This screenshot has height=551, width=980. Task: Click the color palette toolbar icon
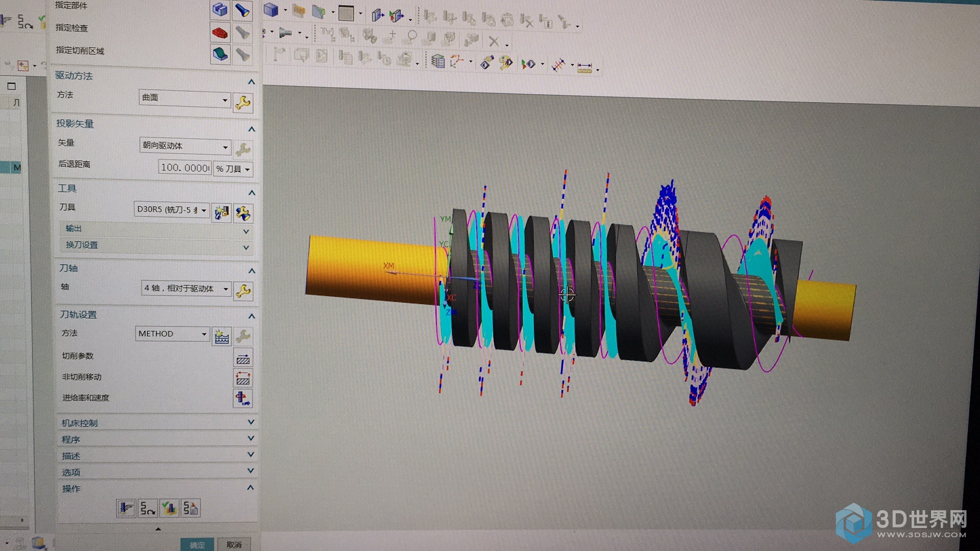click(x=506, y=63)
